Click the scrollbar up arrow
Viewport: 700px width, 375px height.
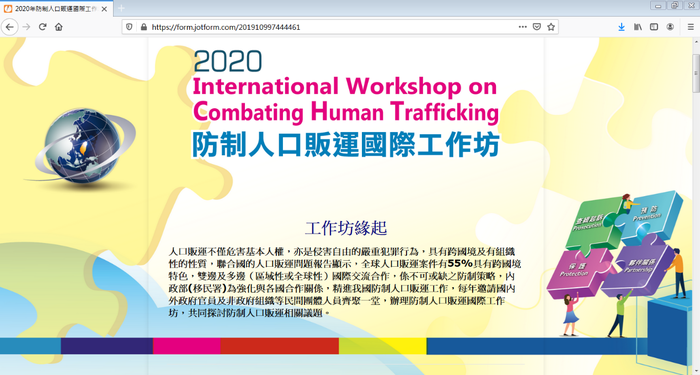click(x=696, y=41)
